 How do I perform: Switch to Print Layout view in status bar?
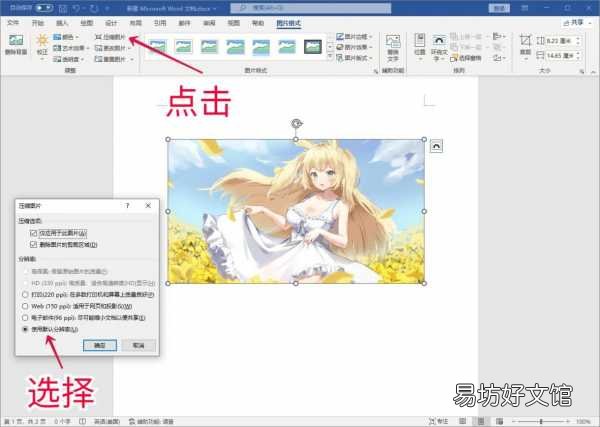(x=481, y=421)
